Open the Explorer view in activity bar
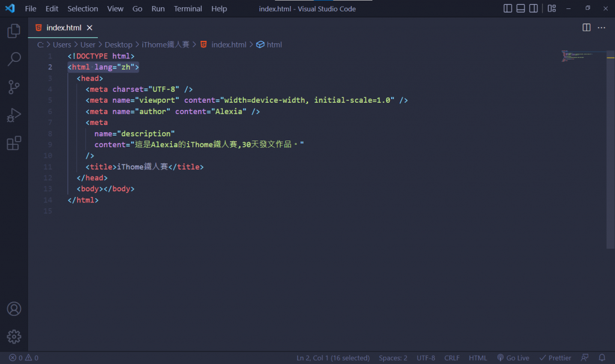This screenshot has width=615, height=364. coord(14,31)
